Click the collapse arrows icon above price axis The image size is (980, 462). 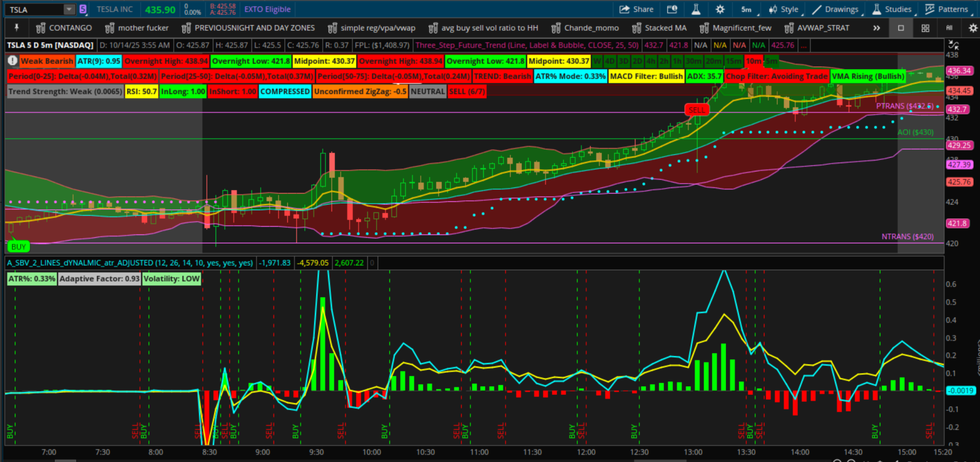[x=954, y=45]
